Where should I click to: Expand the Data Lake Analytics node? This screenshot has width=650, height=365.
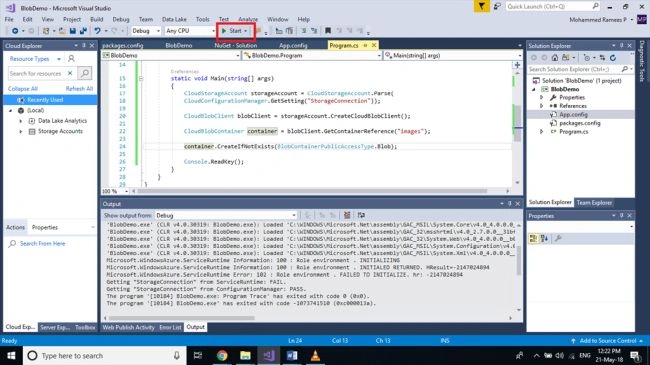(21, 121)
